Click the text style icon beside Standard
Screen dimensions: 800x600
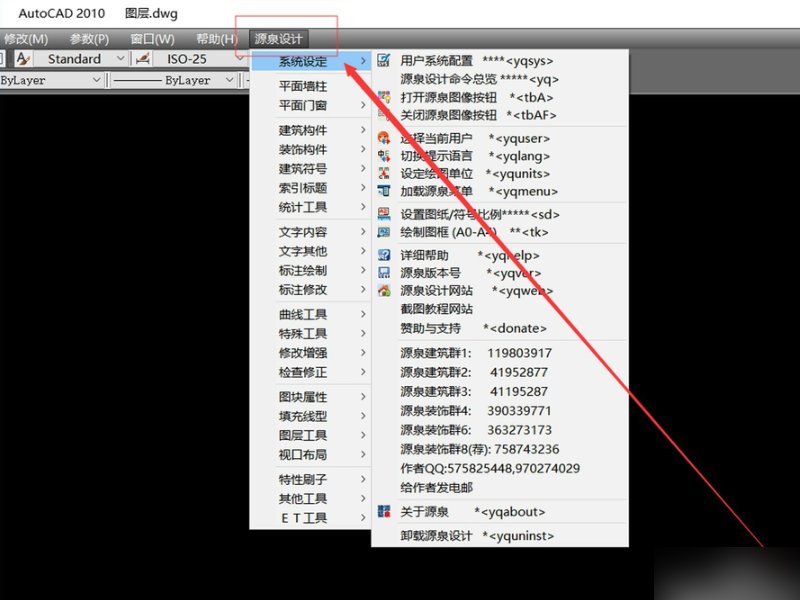coord(23,59)
